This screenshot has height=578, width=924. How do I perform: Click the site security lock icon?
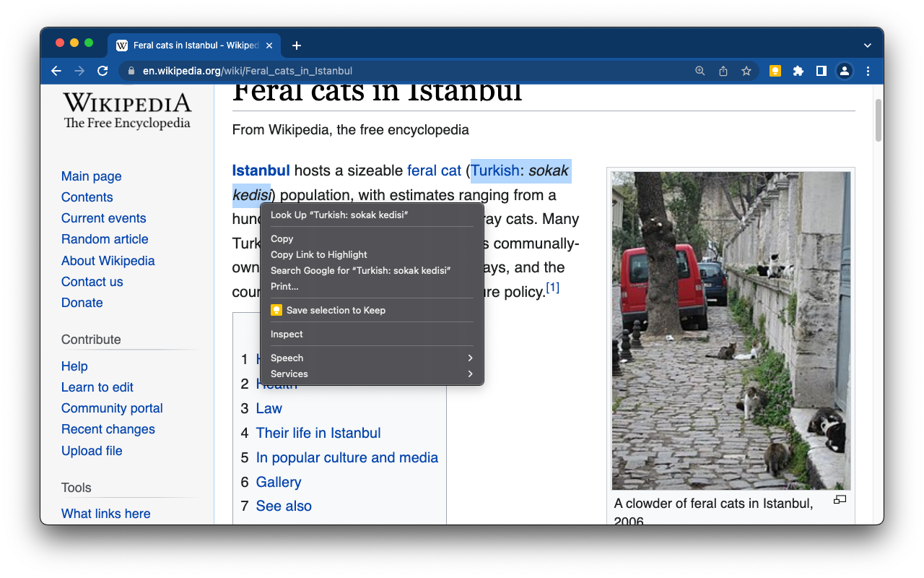pos(131,71)
